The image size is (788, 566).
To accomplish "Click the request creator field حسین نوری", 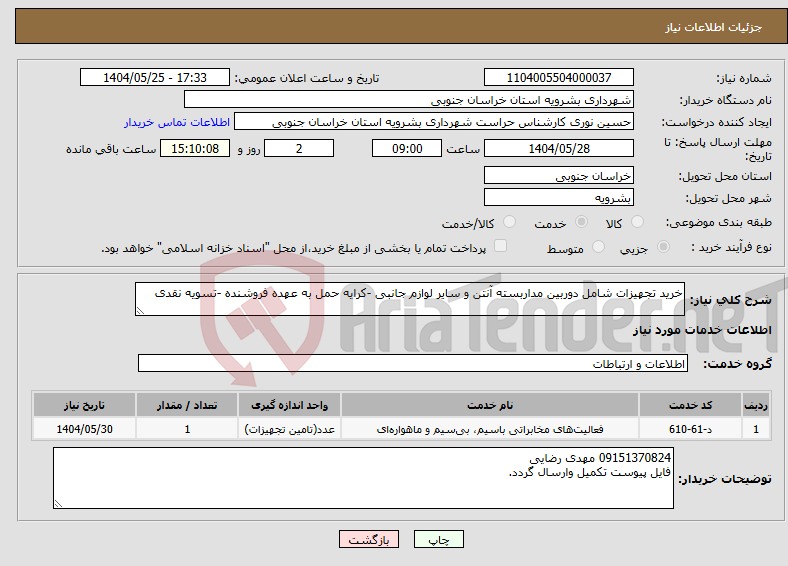I will [x=434, y=122].
